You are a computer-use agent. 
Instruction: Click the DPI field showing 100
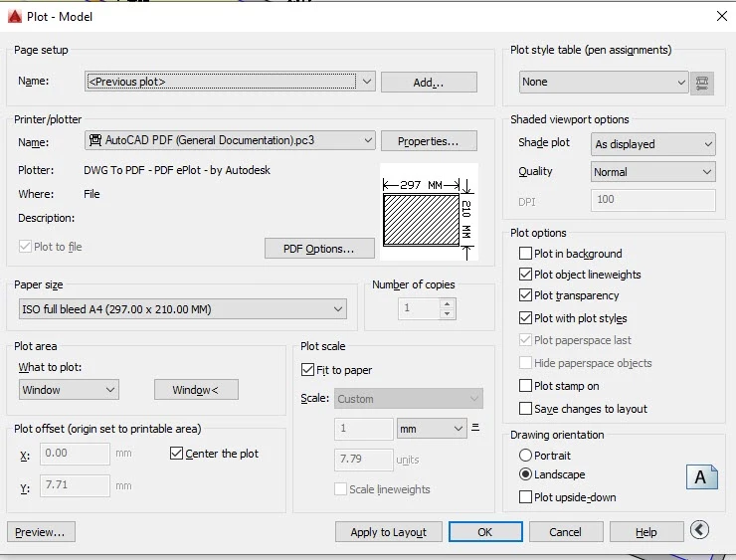click(652, 200)
